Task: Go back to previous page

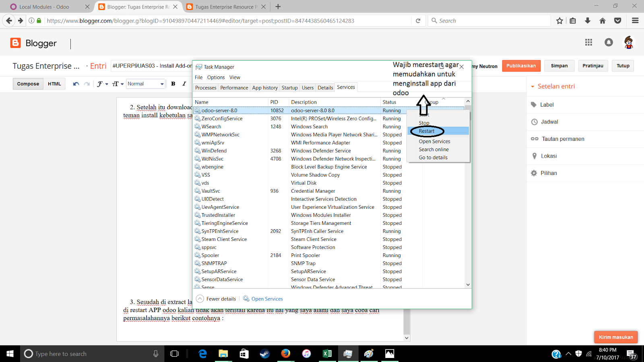Action: 9,21
